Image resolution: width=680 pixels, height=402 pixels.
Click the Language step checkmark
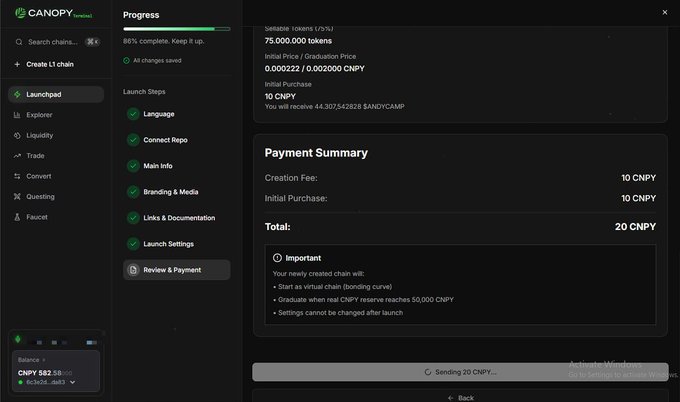tap(133, 114)
